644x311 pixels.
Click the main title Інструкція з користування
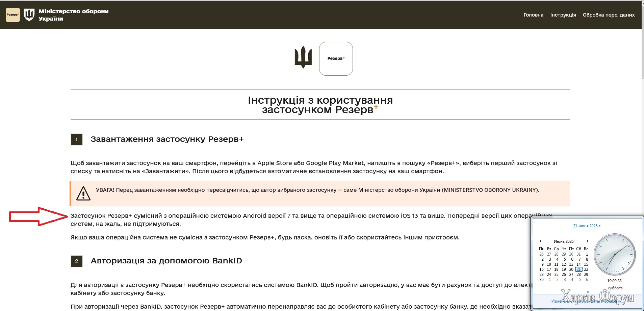click(320, 105)
